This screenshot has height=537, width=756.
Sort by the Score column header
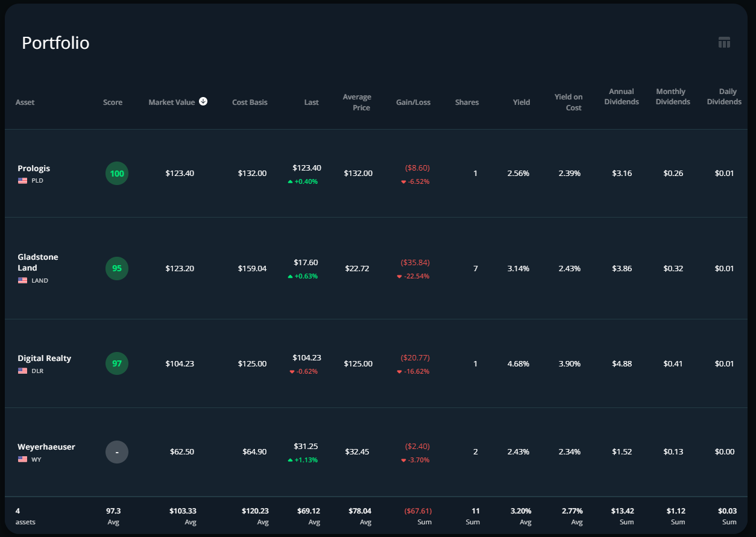coord(113,102)
